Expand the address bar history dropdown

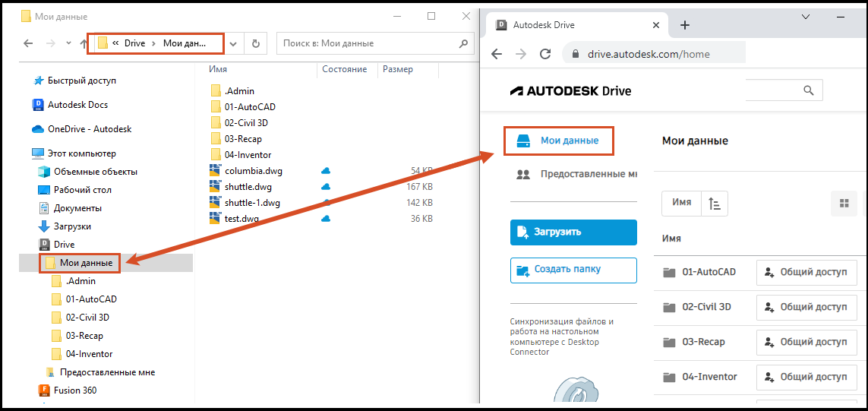(x=234, y=44)
